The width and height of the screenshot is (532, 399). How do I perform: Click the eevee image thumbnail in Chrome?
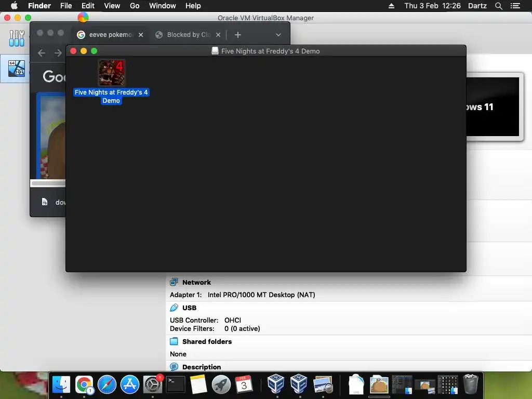pos(51,136)
